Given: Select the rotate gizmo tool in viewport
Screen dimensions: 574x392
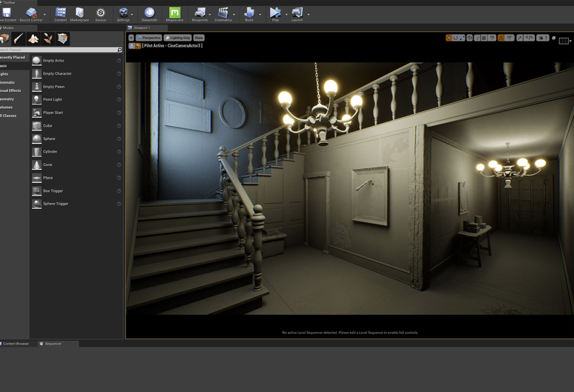Looking at the screenshot, I should coord(455,38).
